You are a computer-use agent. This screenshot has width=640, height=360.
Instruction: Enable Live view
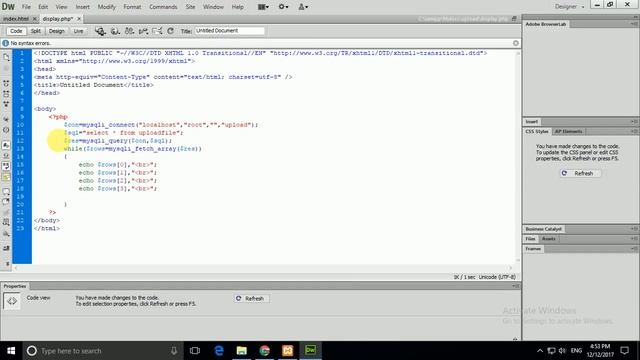[78, 31]
